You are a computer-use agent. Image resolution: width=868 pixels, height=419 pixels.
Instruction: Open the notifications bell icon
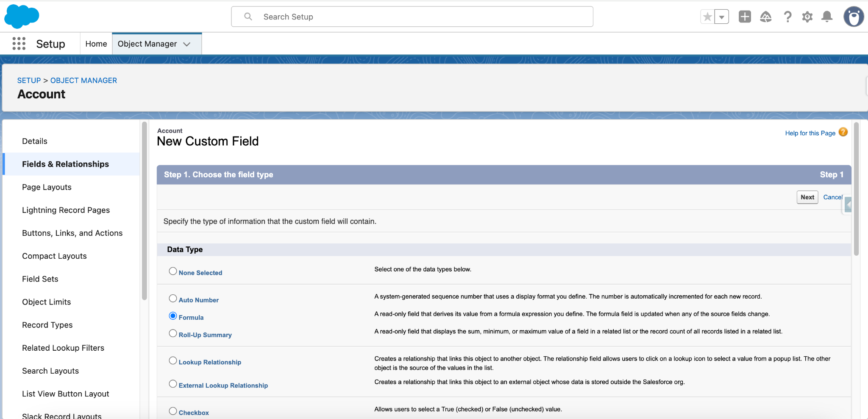coord(827,17)
